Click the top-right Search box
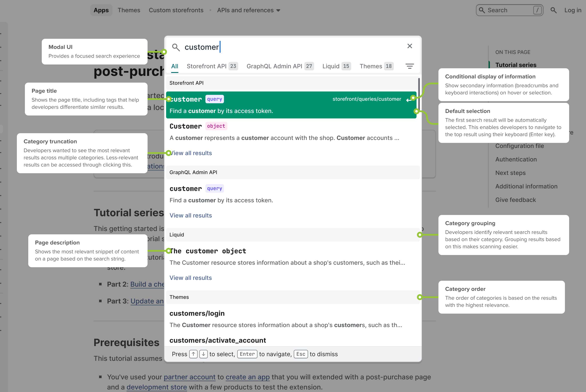The image size is (586, 392). click(509, 10)
